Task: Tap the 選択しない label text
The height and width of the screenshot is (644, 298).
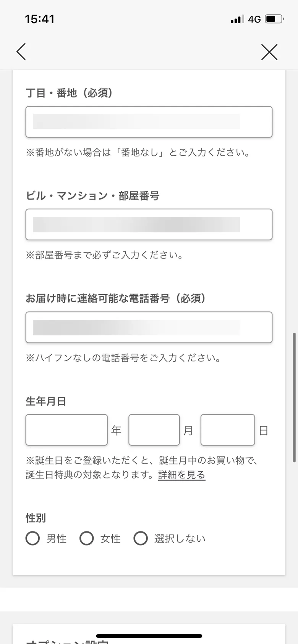Action: (x=180, y=539)
